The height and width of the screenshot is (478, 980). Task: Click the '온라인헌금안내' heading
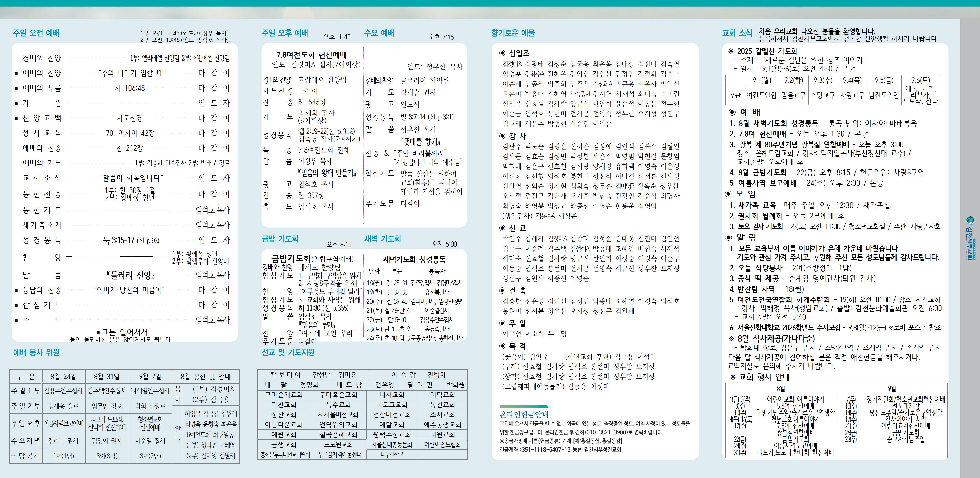(524, 414)
